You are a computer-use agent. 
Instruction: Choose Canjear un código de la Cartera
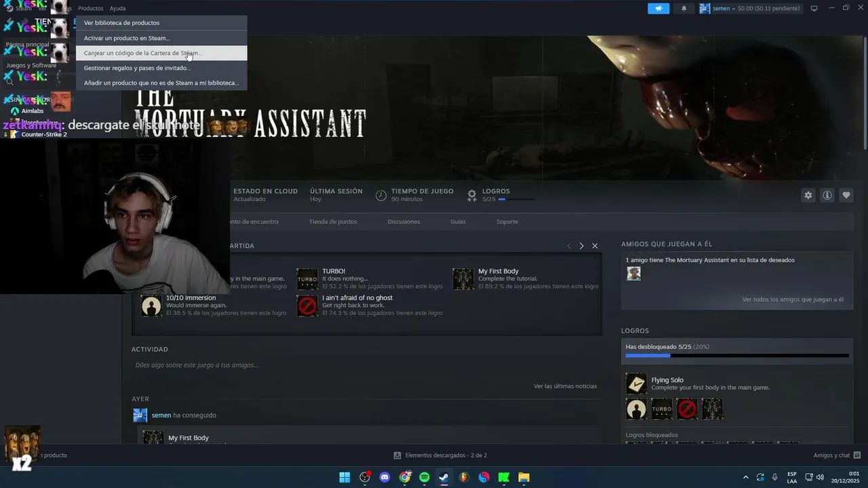161,53
